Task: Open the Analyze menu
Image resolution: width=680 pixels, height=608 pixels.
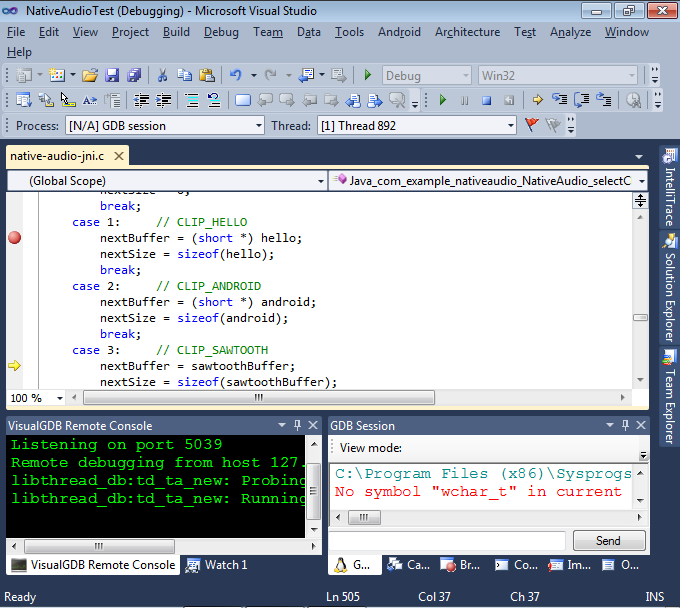Action: pyautogui.click(x=570, y=32)
